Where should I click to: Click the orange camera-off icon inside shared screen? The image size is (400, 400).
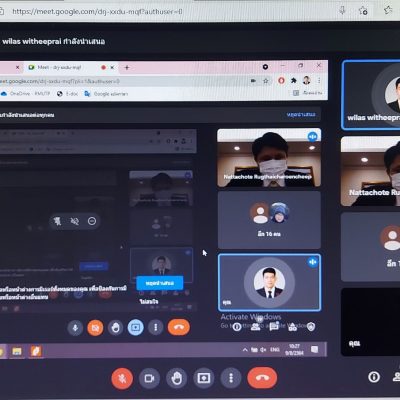click(x=95, y=328)
